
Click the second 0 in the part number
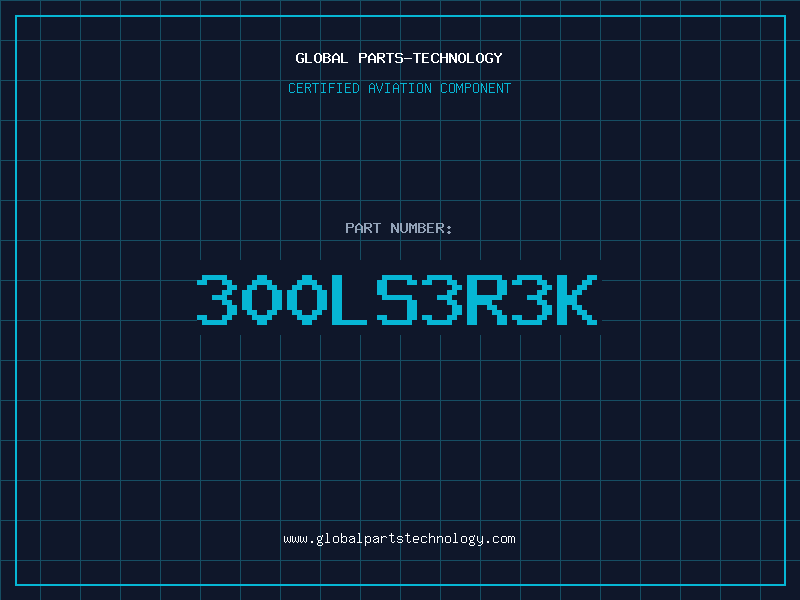[x=307, y=299]
